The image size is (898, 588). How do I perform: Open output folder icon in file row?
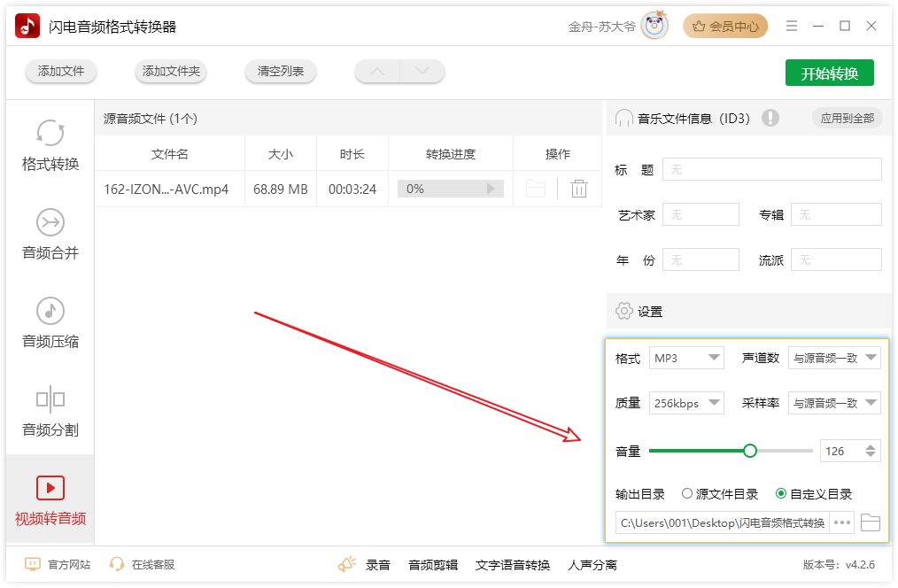535,189
